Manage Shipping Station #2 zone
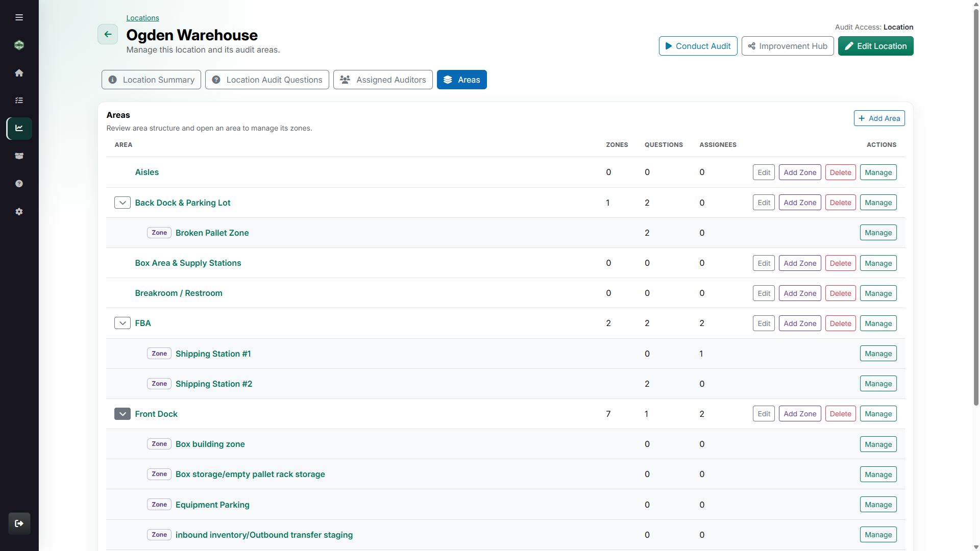980x551 pixels. click(878, 384)
